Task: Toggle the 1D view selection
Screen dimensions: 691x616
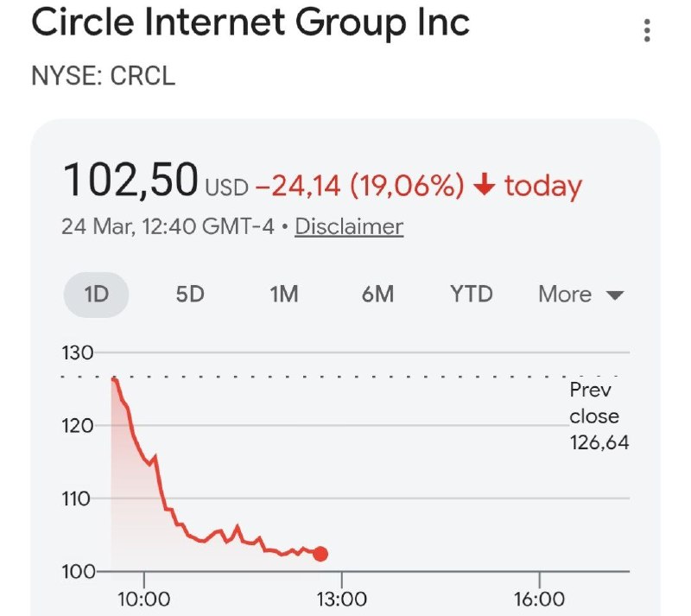Action: 96,295
